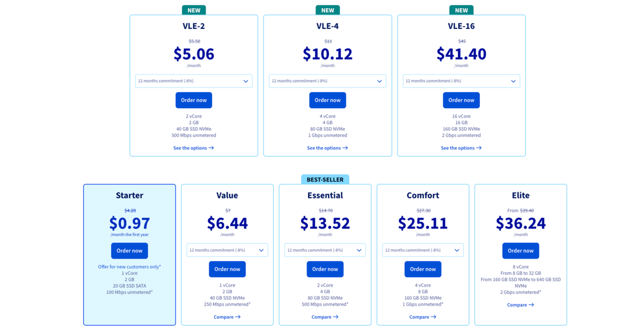Screen dimensions: 644x331
Task: Open the VLE-16 commitment period dropdown
Action: (x=462, y=81)
